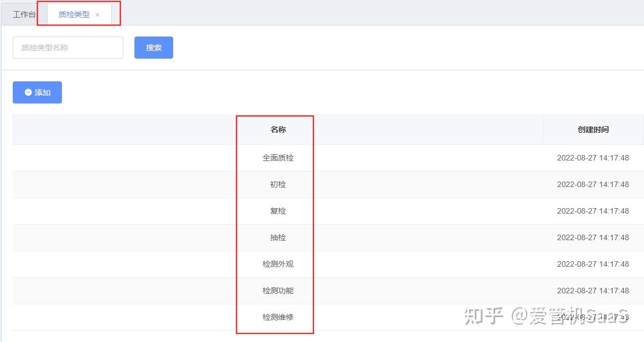644x342 pixels.
Task: Click the creation time of 抽检
Action: click(x=593, y=237)
